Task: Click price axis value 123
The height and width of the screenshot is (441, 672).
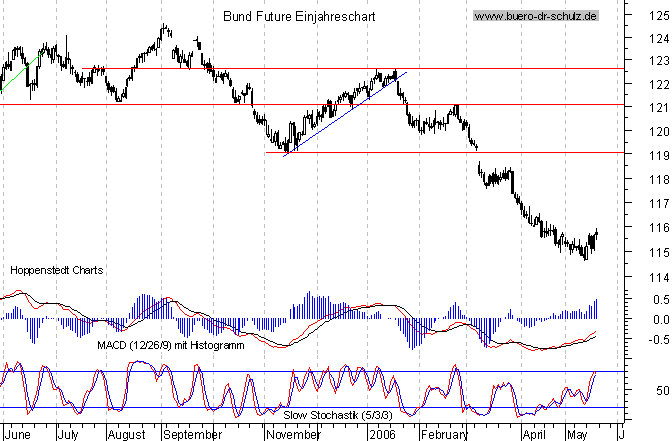Action: [659, 61]
